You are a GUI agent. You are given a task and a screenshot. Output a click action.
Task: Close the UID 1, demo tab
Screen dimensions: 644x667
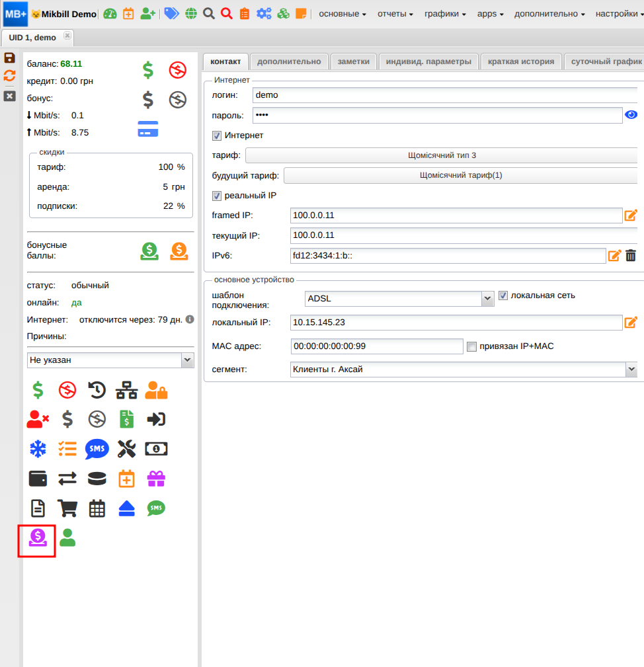[x=67, y=36]
